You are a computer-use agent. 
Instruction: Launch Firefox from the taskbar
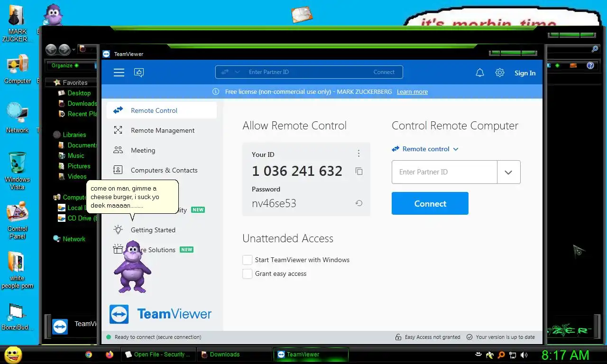point(110,354)
